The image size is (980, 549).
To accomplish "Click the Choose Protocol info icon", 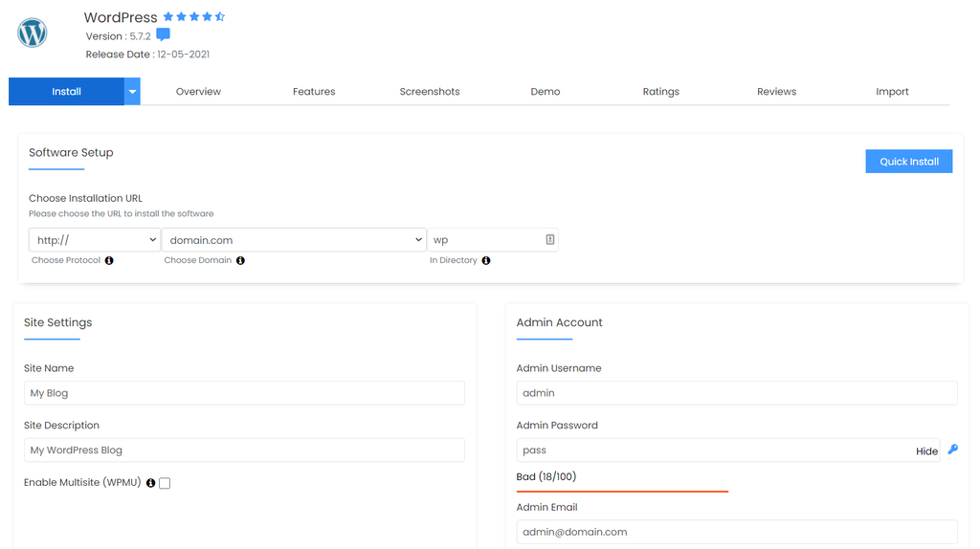I will [x=109, y=260].
